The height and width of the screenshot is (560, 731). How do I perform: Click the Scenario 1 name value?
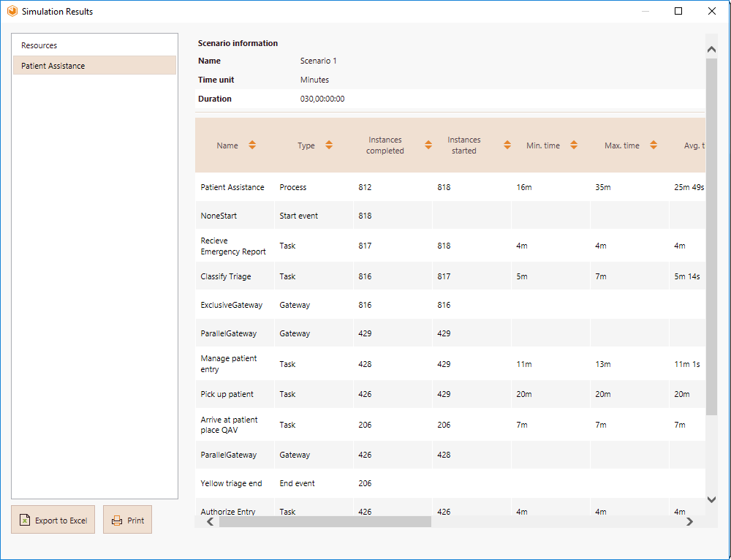coord(319,61)
